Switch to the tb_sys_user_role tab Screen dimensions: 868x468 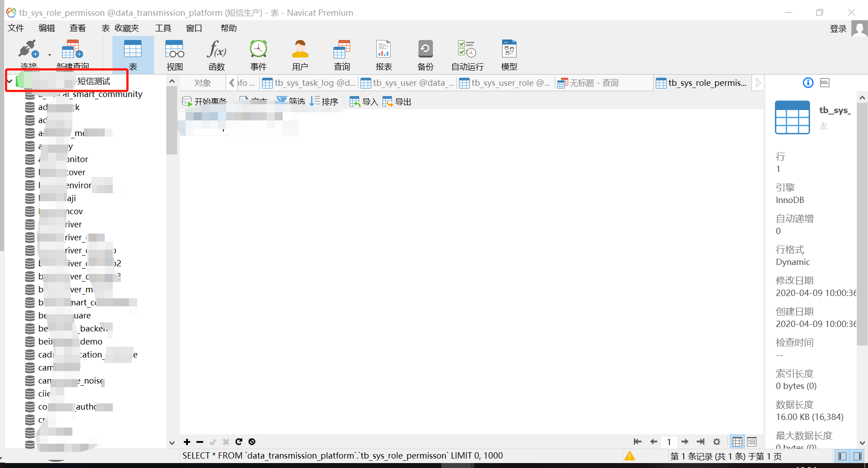tap(506, 83)
